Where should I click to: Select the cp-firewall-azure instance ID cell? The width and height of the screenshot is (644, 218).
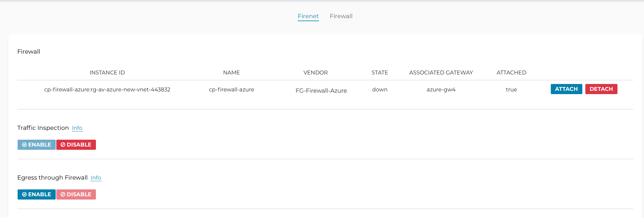pyautogui.click(x=107, y=90)
